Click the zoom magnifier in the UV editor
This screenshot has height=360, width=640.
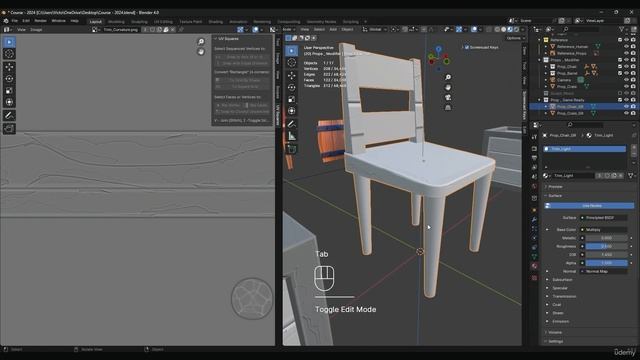pyautogui.click(x=201, y=42)
